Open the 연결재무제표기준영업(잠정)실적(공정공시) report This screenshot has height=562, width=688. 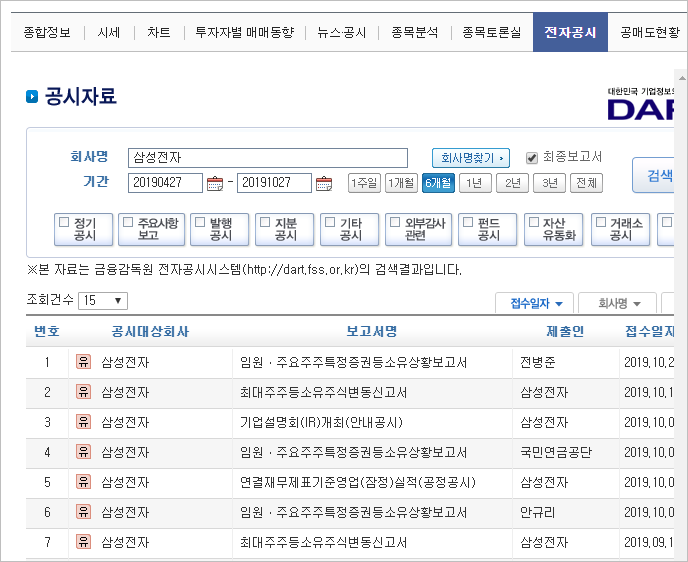point(358,483)
